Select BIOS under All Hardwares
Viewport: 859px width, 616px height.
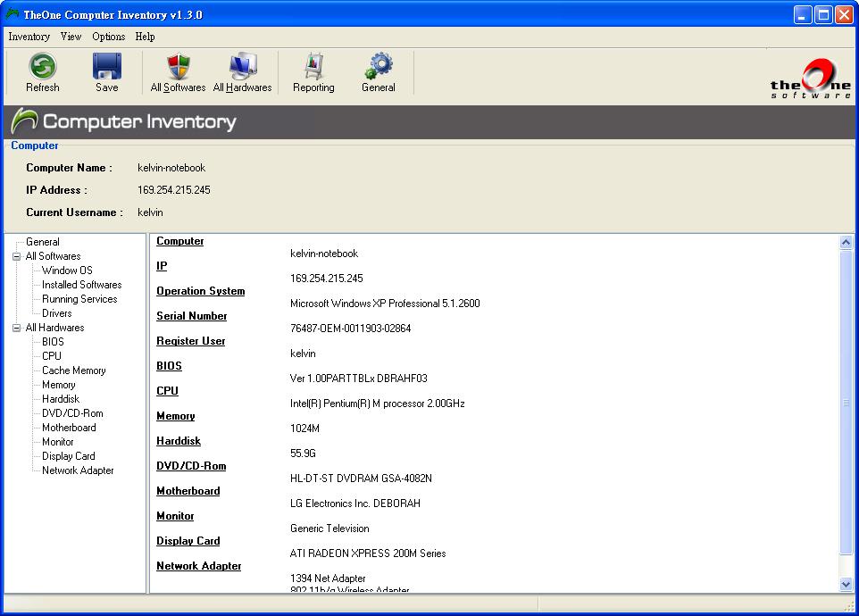[53, 341]
